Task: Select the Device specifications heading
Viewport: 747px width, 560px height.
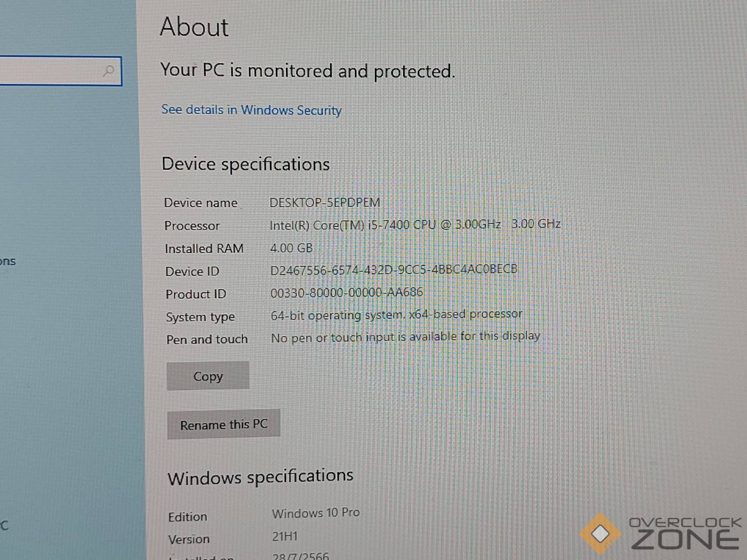Action: click(246, 164)
